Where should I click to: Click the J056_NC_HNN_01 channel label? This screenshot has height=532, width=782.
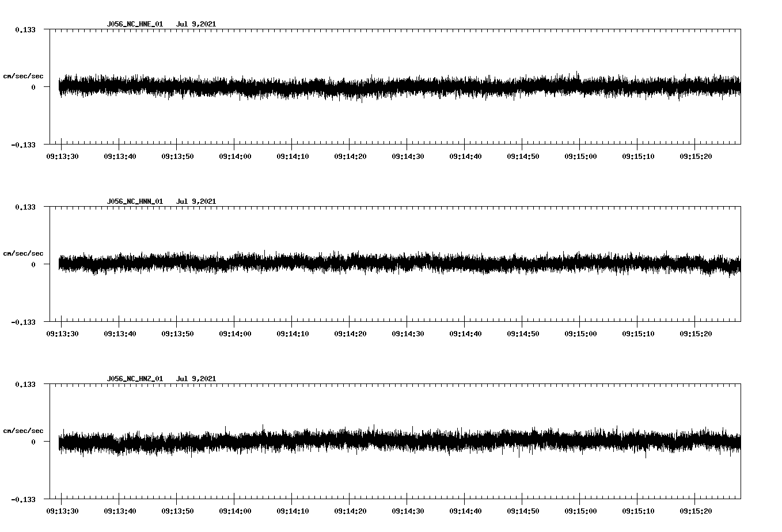[134, 201]
